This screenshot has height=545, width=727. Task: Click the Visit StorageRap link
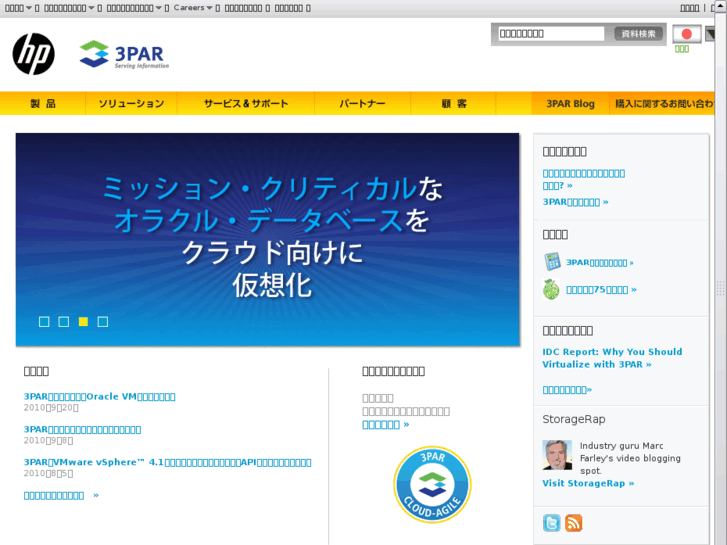point(588,483)
